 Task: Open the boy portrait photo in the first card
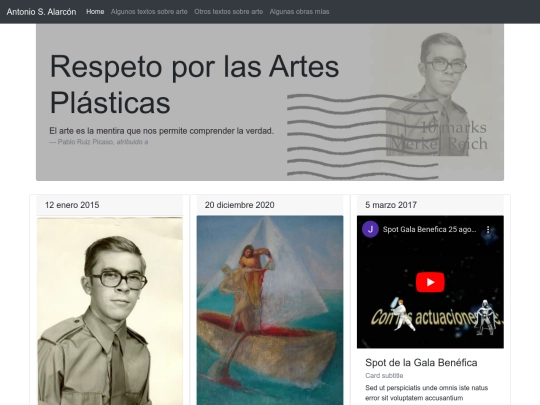[110, 311]
